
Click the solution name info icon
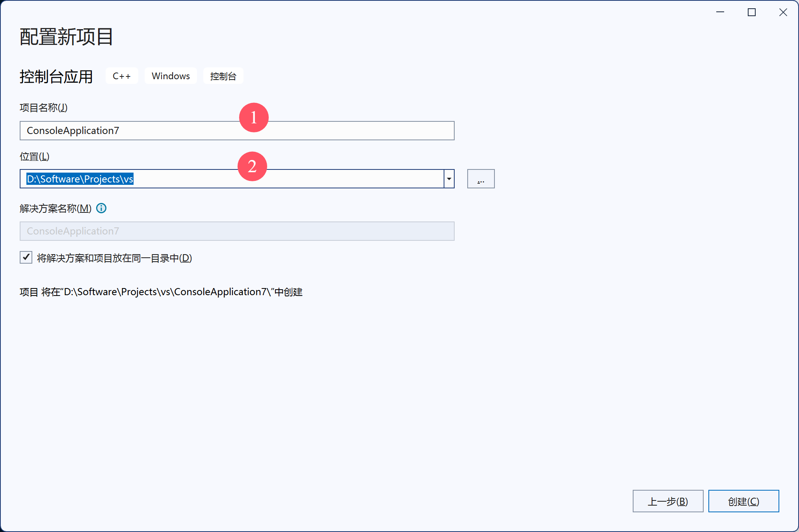click(x=101, y=208)
